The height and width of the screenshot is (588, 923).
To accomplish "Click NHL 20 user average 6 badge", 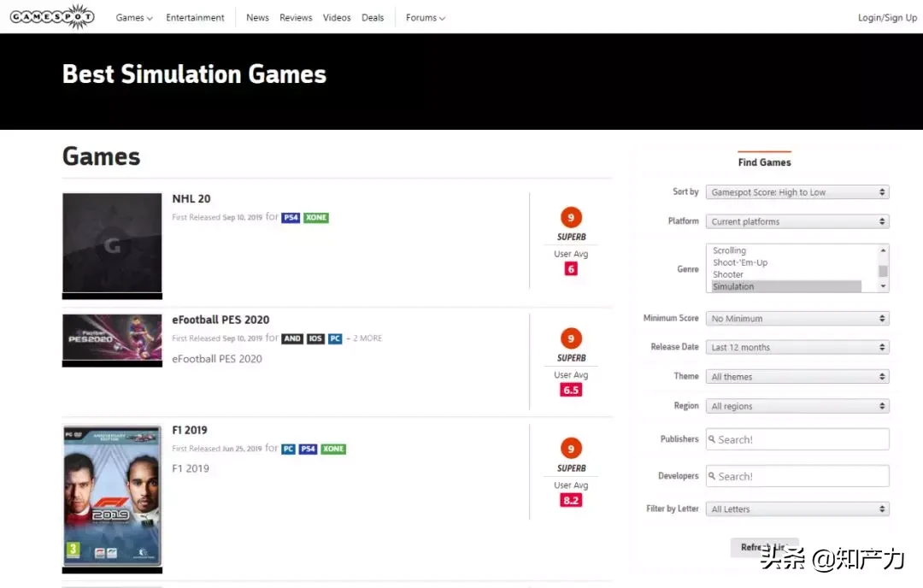I will [x=571, y=269].
